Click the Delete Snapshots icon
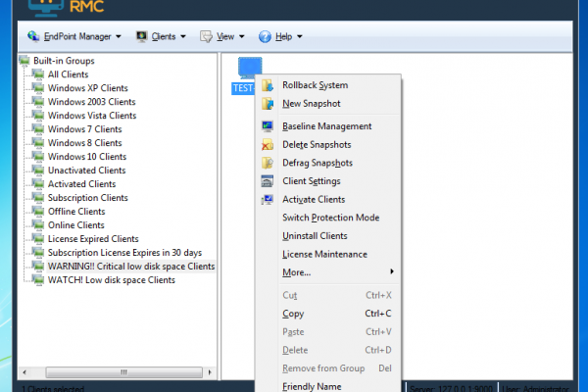Viewport: 588px width, 392px height. click(268, 145)
